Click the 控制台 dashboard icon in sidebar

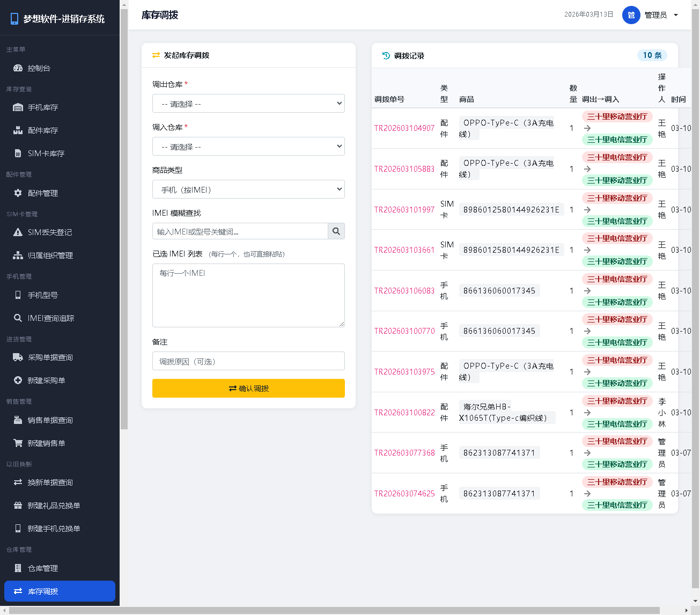(x=18, y=68)
